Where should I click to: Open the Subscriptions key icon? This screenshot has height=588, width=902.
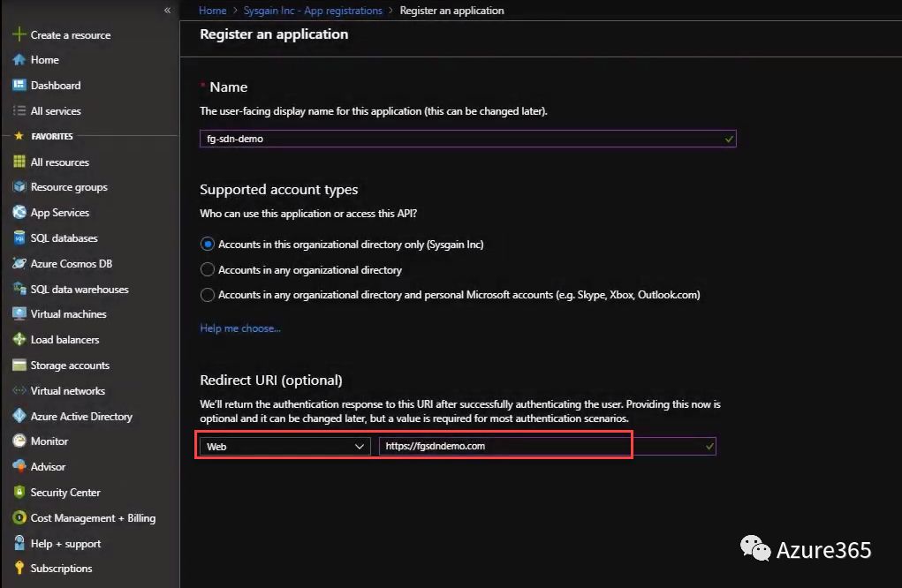click(x=19, y=568)
